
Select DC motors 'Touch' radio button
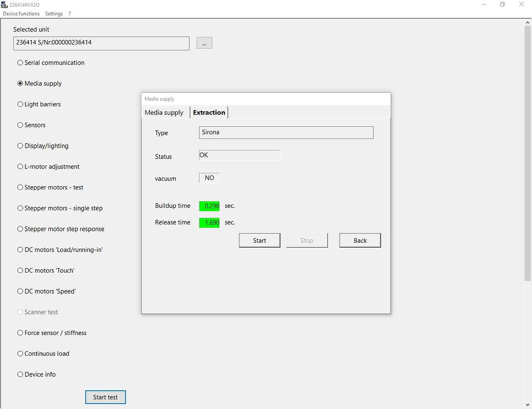[x=20, y=271]
